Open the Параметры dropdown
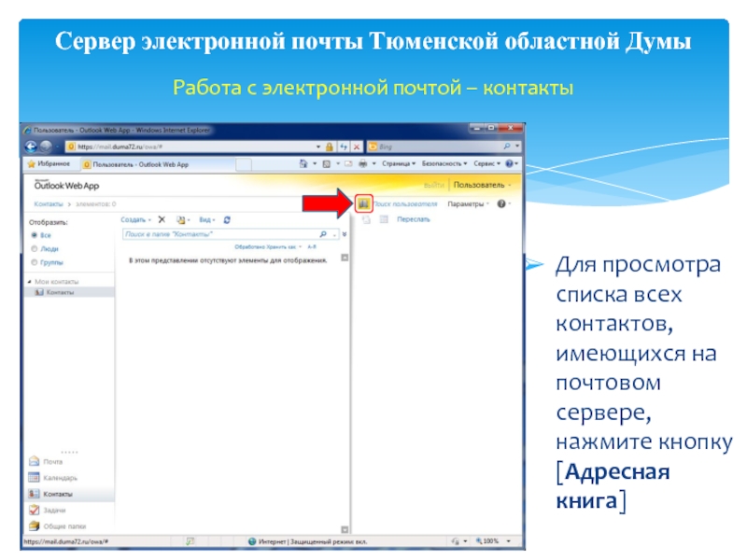 (x=467, y=203)
